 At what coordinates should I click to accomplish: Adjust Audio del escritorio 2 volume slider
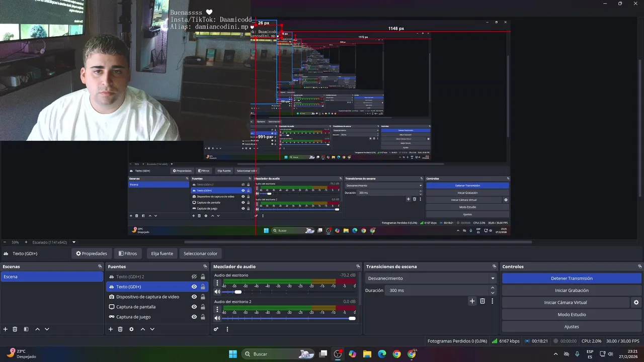[x=289, y=318]
